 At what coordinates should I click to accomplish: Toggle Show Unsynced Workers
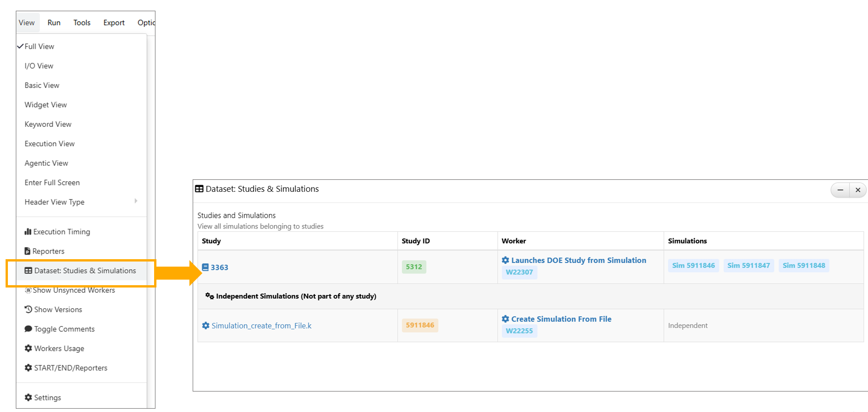point(74,290)
